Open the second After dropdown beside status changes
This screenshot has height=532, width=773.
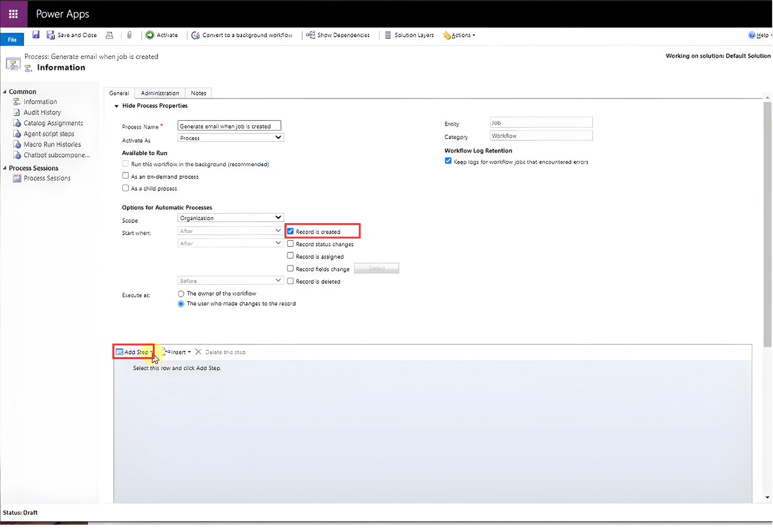(230, 243)
